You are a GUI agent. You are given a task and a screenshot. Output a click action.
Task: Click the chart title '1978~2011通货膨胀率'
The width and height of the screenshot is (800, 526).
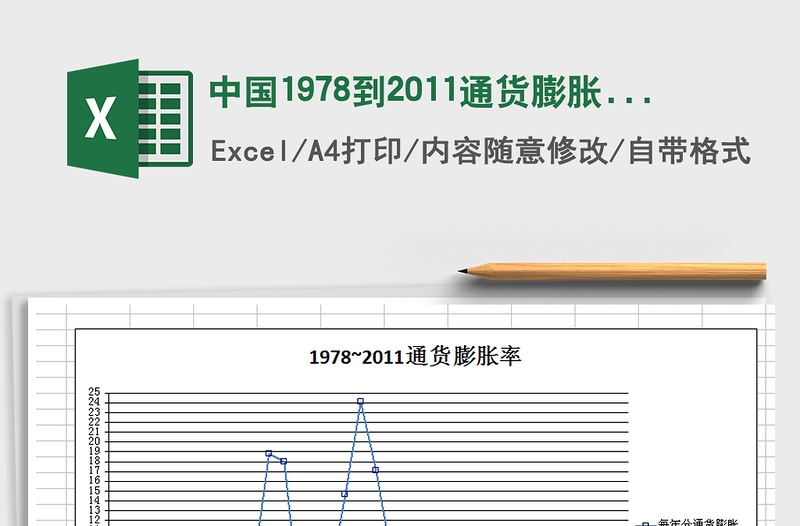[415, 356]
